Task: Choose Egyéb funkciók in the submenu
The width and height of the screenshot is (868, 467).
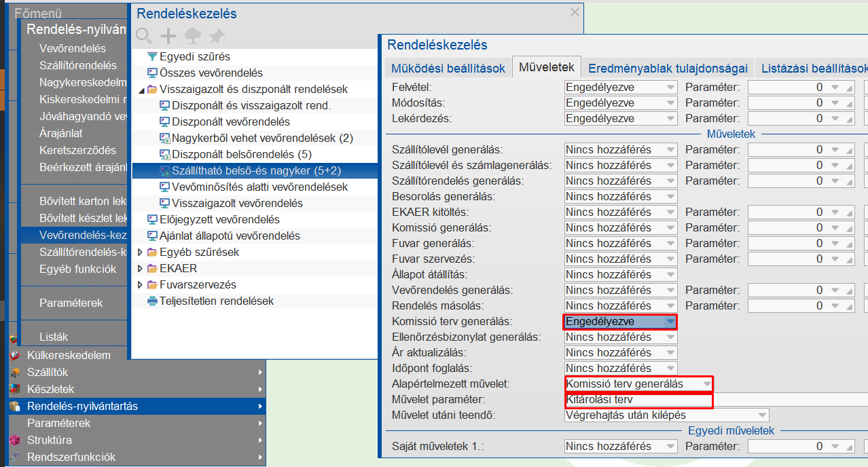Action: coord(75,269)
